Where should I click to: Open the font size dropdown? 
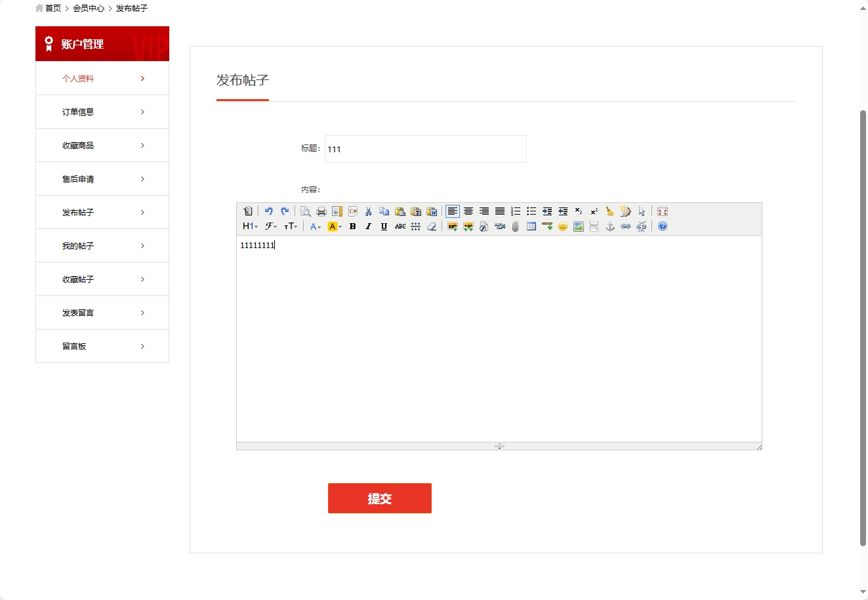tap(290, 226)
